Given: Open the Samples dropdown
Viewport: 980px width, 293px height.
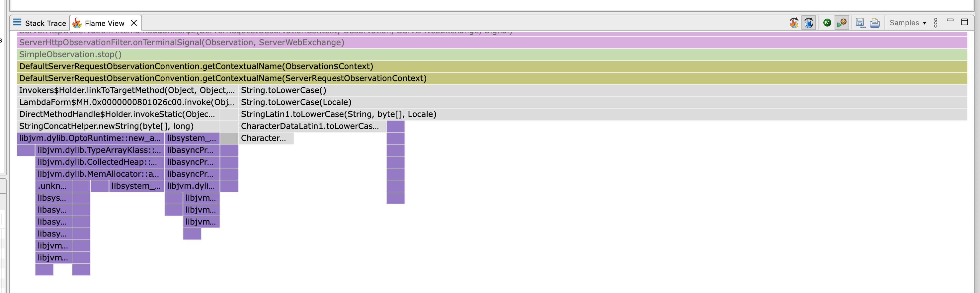Looking at the screenshot, I should coord(908,23).
